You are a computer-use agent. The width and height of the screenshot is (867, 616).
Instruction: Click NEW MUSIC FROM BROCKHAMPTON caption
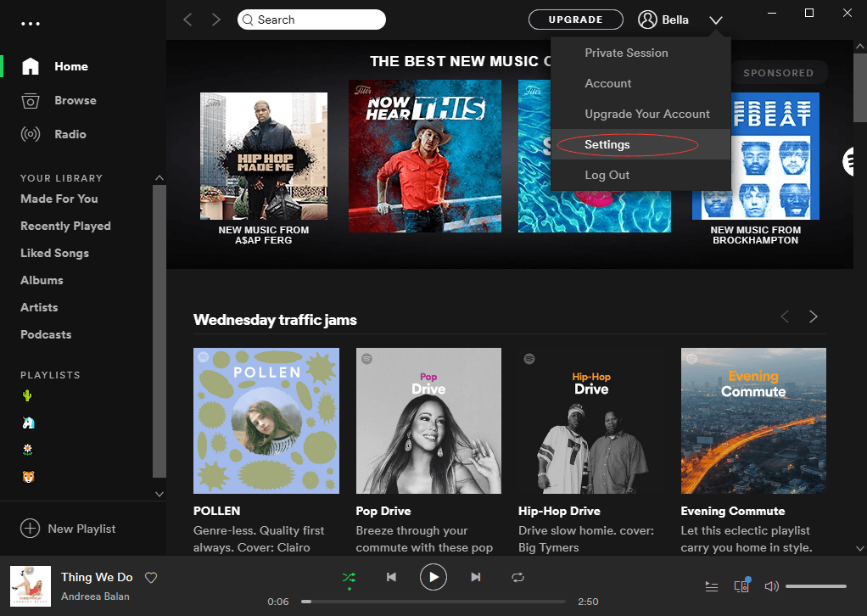tap(755, 235)
